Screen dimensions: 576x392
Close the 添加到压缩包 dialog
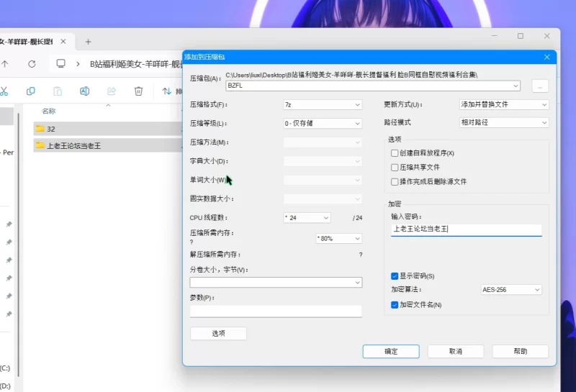tap(547, 57)
